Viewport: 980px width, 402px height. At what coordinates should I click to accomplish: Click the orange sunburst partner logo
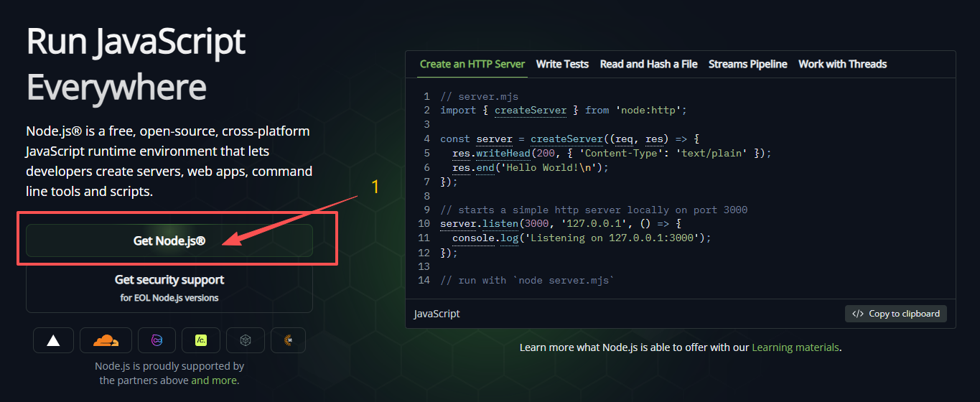288,340
